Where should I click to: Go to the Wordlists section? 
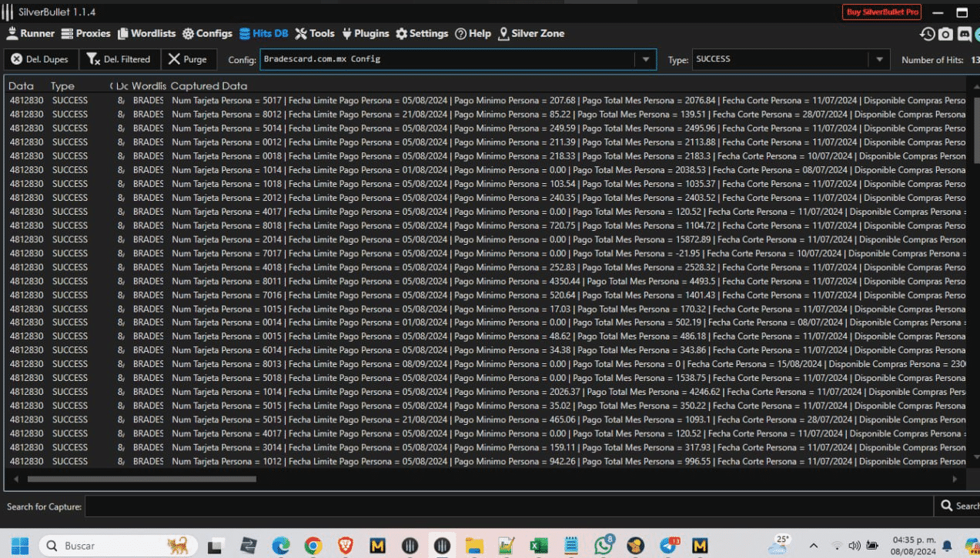146,34
